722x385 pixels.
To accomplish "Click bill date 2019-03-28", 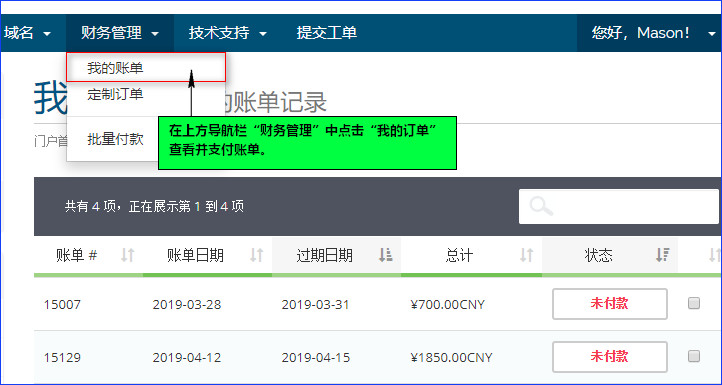I will [x=187, y=305].
